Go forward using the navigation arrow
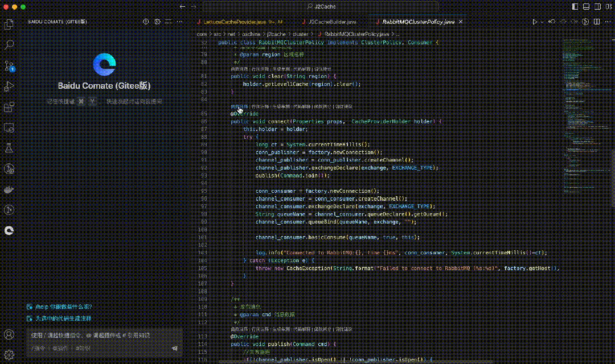 (x=194, y=7)
